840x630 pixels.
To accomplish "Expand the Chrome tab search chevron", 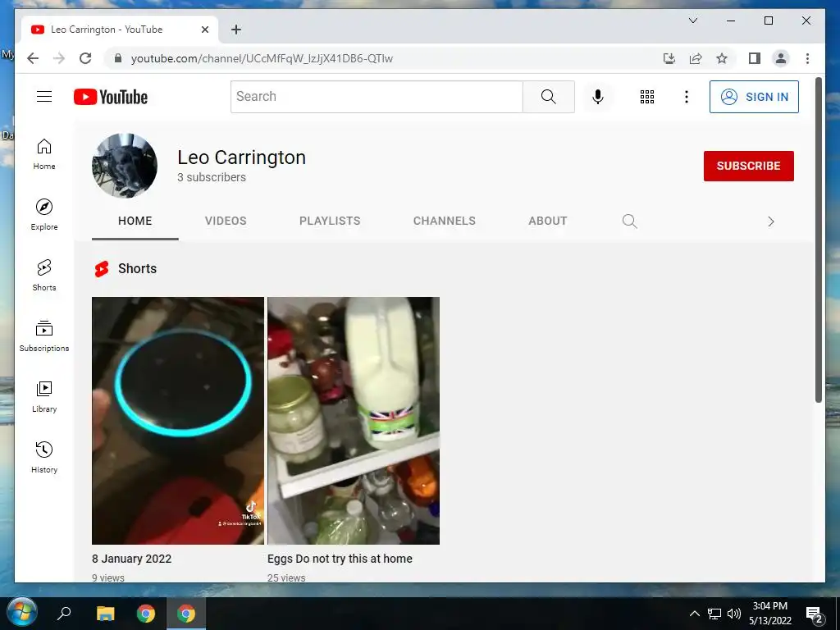I will click(692, 21).
